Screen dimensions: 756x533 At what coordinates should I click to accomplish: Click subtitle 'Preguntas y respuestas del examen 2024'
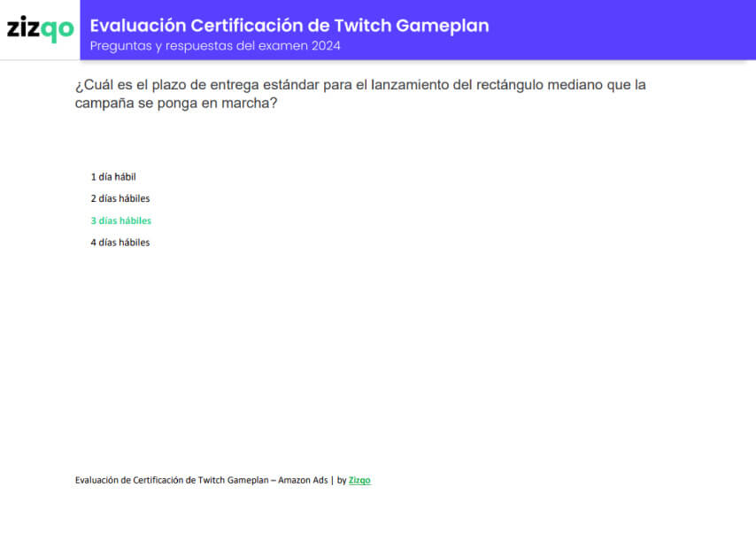215,46
